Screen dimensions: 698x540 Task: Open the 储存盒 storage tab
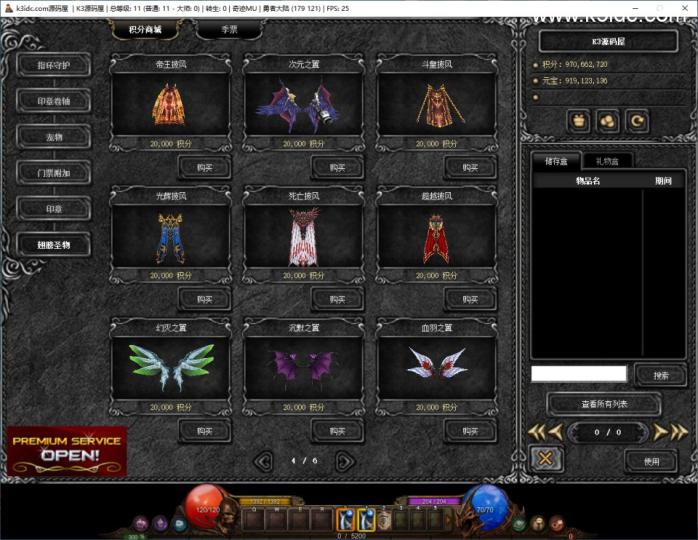click(556, 161)
